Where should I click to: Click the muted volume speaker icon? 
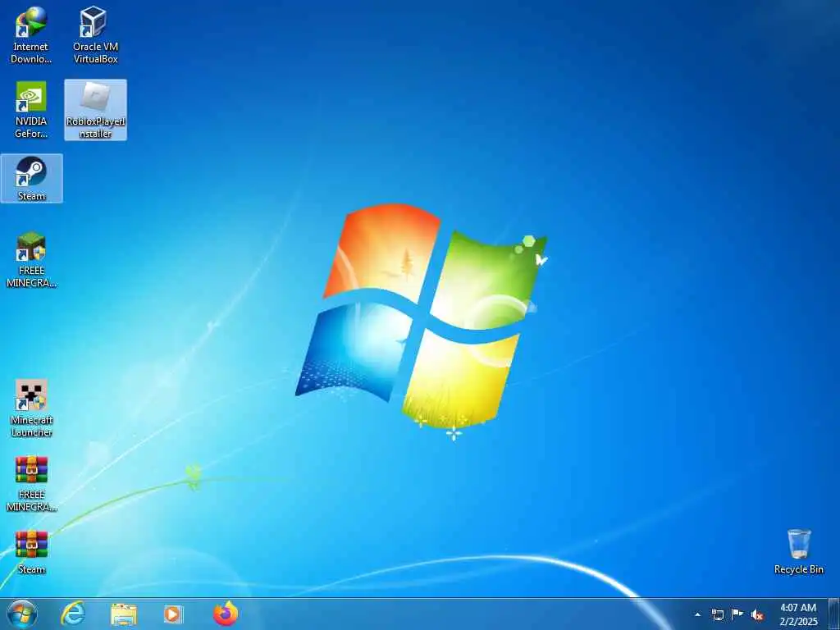pyautogui.click(x=757, y=614)
